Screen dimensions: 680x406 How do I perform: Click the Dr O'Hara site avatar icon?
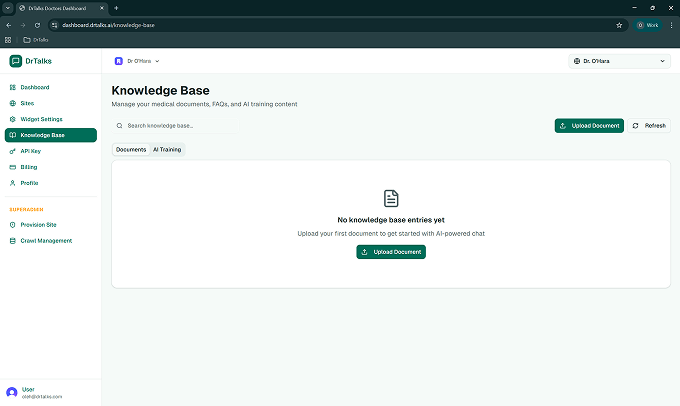[x=118, y=61]
